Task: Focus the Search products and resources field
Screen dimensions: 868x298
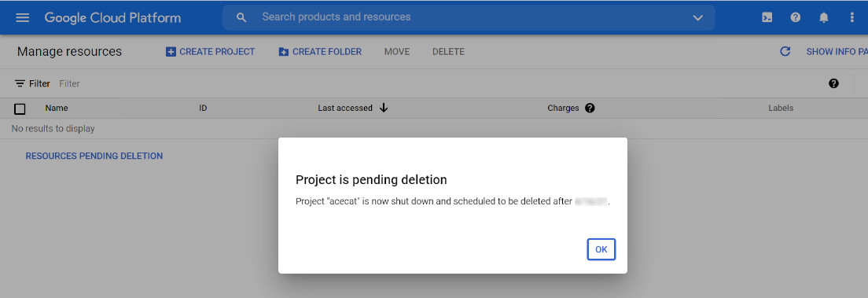Action: click(x=469, y=17)
